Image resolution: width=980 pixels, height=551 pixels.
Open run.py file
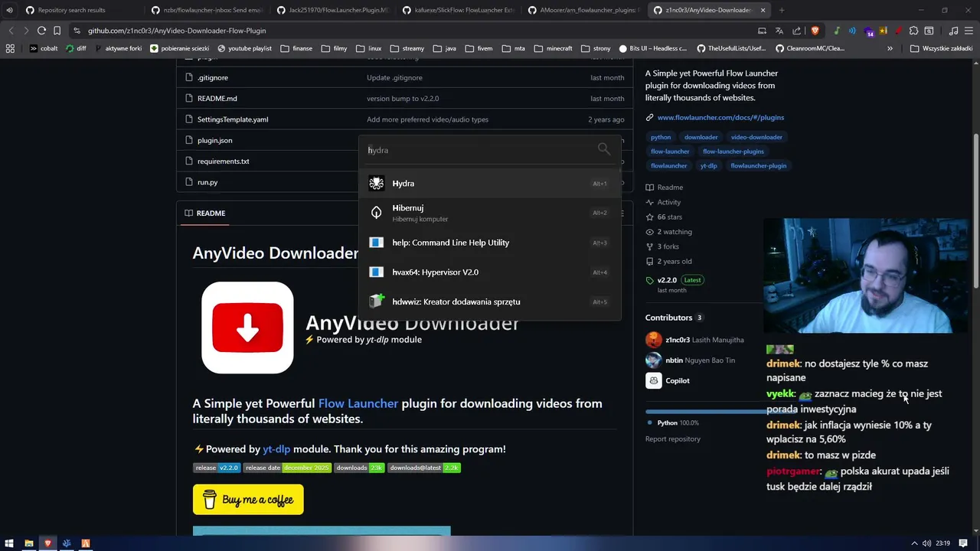coord(207,182)
